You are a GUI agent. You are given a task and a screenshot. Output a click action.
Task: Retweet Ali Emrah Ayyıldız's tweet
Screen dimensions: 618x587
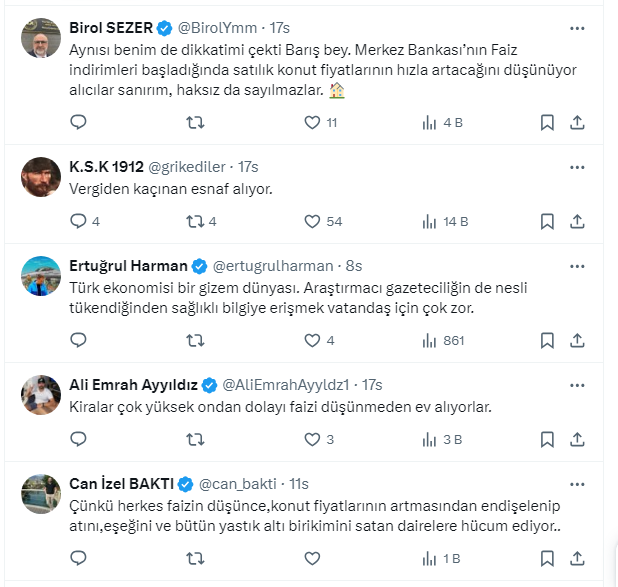tap(196, 439)
